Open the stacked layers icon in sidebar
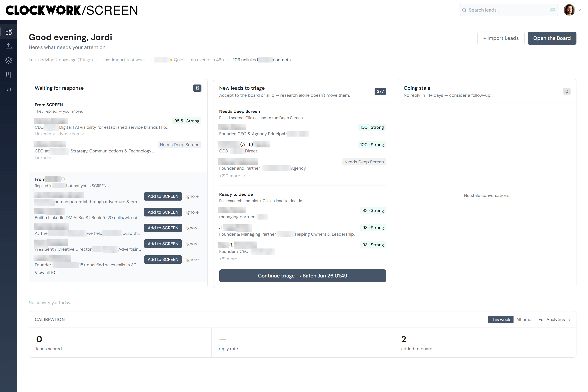Screen dimensions: 588x392 click(x=8, y=60)
